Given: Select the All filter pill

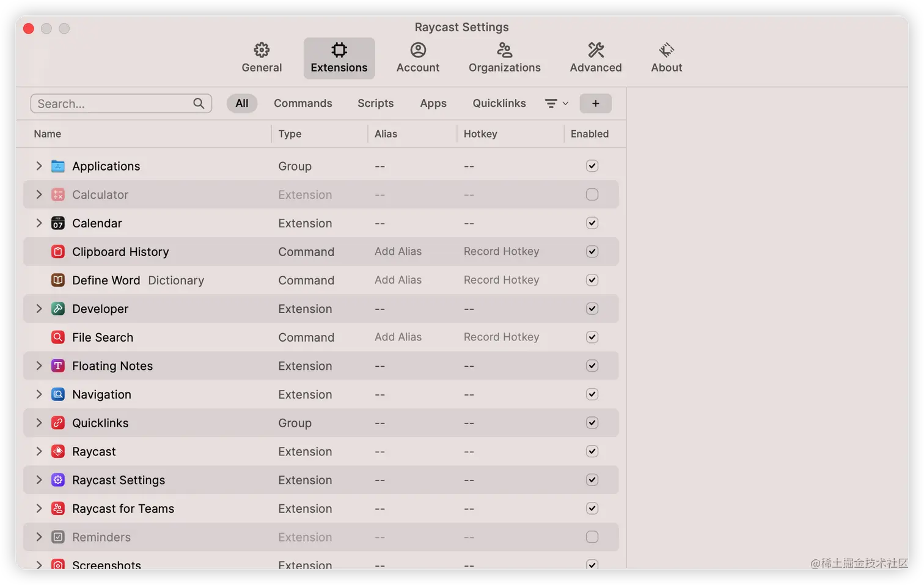Looking at the screenshot, I should click(242, 103).
